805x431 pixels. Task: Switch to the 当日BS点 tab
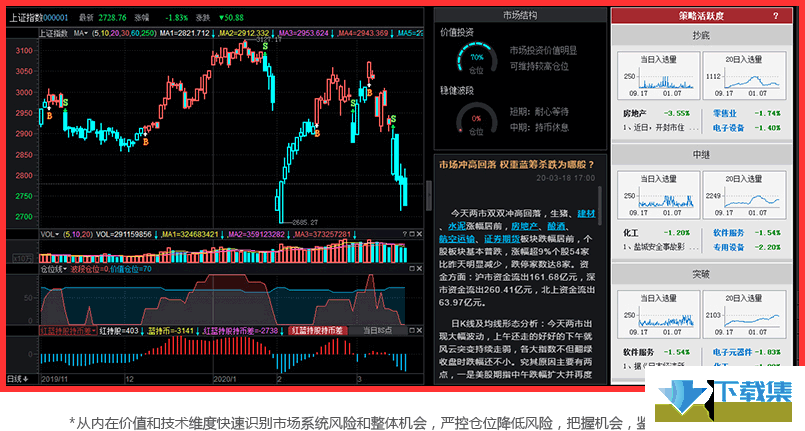(377, 331)
